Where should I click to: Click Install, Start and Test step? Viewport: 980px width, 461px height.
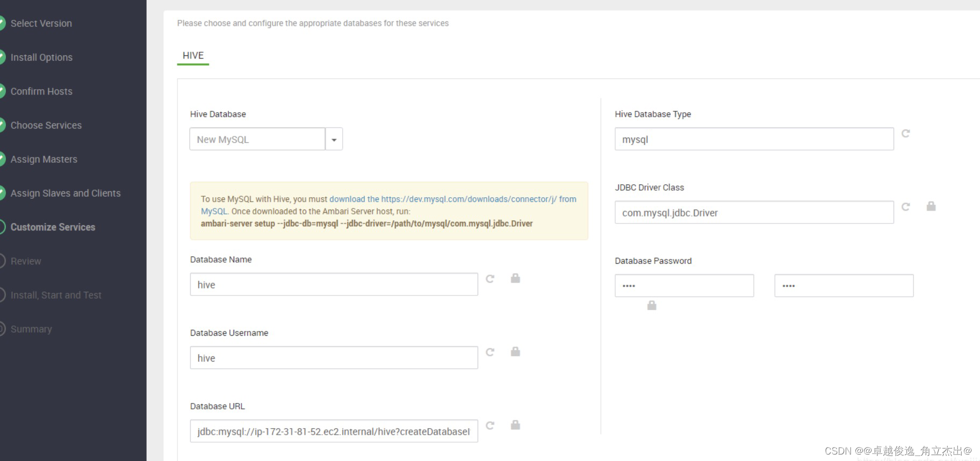pyautogui.click(x=56, y=295)
